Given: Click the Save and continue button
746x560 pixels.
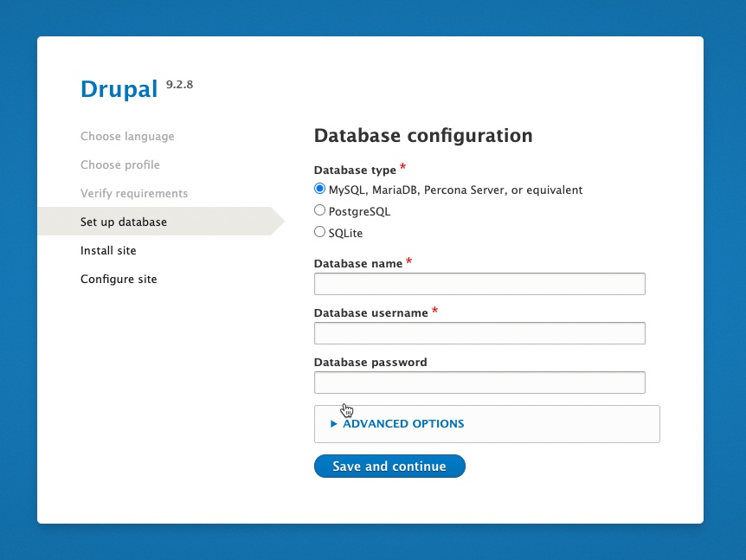Looking at the screenshot, I should [x=389, y=467].
